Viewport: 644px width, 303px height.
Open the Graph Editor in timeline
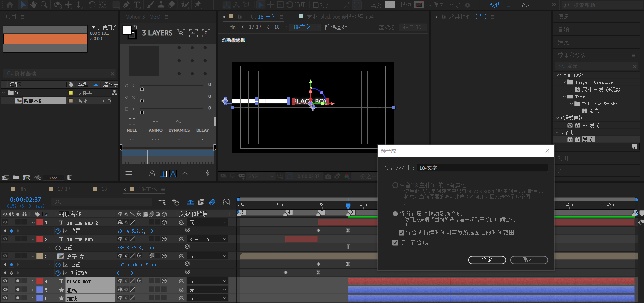pyautogui.click(x=227, y=202)
